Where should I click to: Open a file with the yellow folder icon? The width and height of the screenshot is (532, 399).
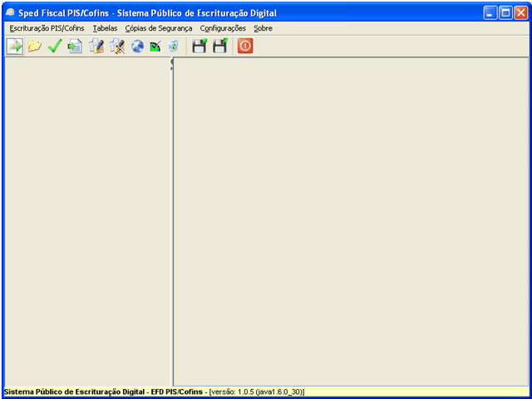[x=34, y=47]
